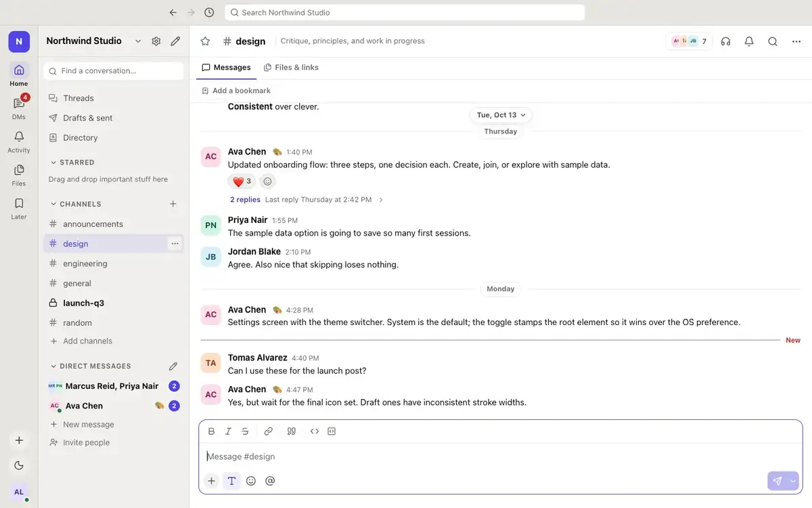Open the engineering channel
Image resolution: width=812 pixels, height=508 pixels.
[114, 263]
